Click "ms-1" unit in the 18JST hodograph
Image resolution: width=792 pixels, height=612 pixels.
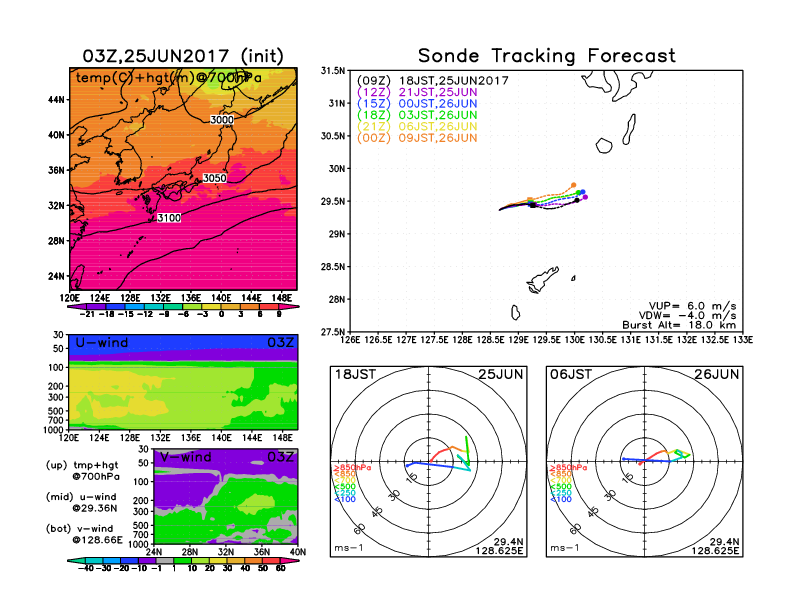tap(349, 548)
